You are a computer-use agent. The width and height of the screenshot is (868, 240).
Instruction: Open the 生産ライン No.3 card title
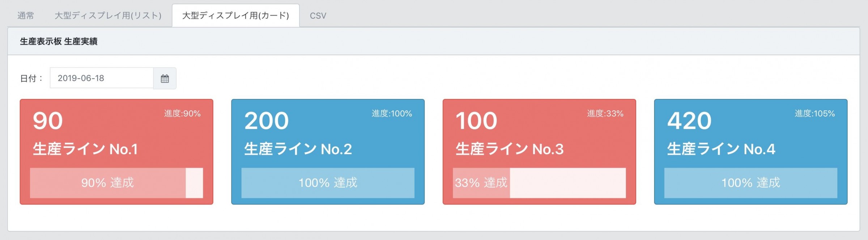(x=510, y=149)
